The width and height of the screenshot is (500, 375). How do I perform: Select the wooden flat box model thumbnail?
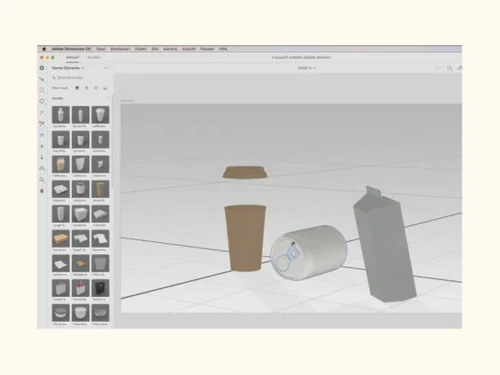[x=61, y=238]
